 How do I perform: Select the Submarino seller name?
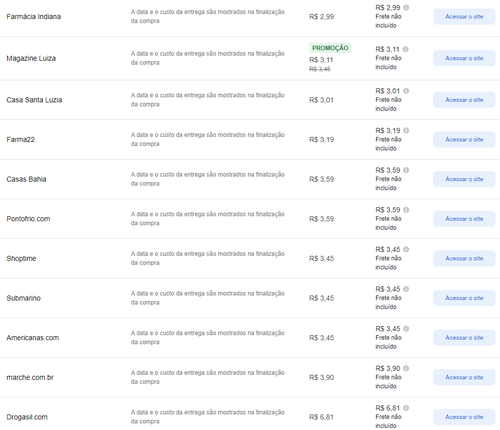click(x=23, y=298)
